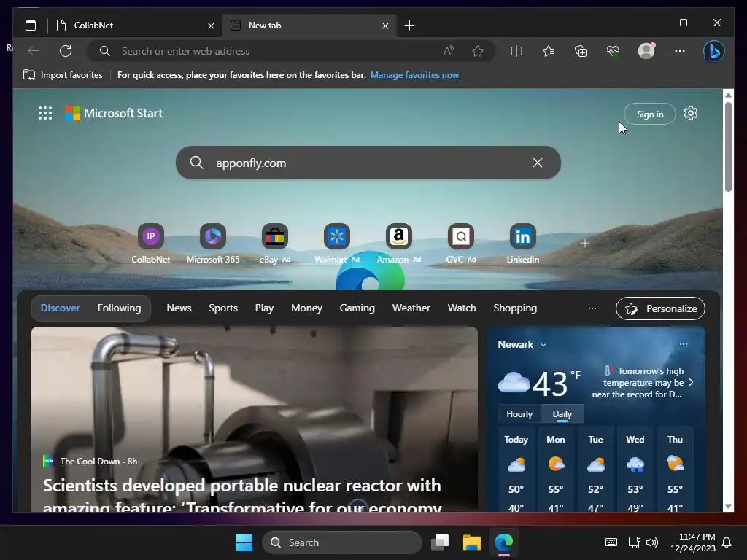
Task: Click the apponfly.com search box
Action: [x=368, y=163]
